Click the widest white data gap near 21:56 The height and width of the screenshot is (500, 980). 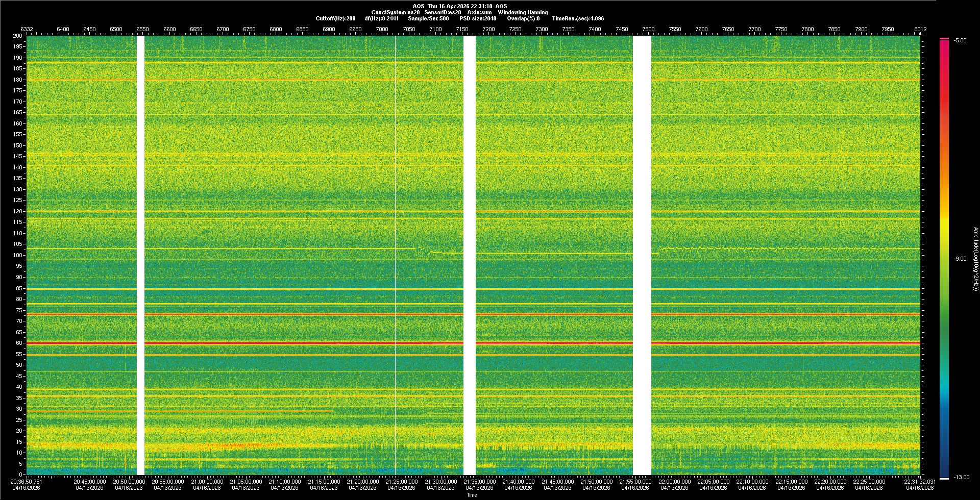point(642,255)
